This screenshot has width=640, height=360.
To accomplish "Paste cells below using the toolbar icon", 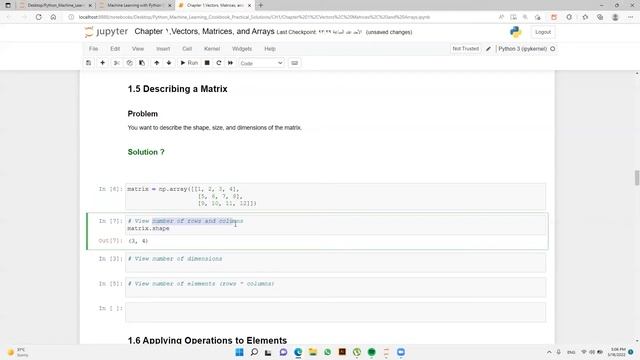I will pyautogui.click(x=142, y=63).
